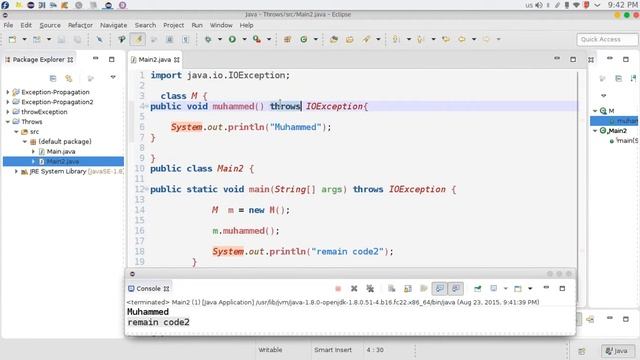The width and height of the screenshot is (640, 360).
Task: Toggle Link with Editor in Package Explorer
Action: (69, 78)
